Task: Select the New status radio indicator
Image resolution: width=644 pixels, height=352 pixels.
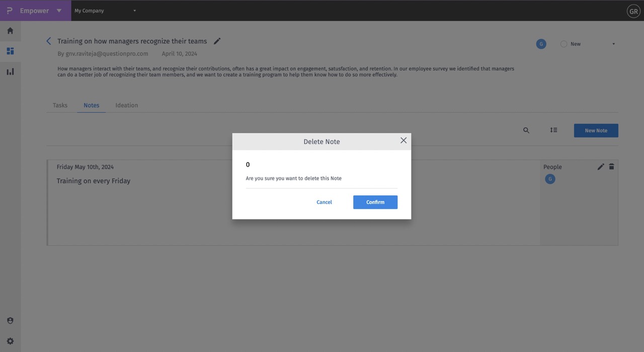Action: pos(564,44)
